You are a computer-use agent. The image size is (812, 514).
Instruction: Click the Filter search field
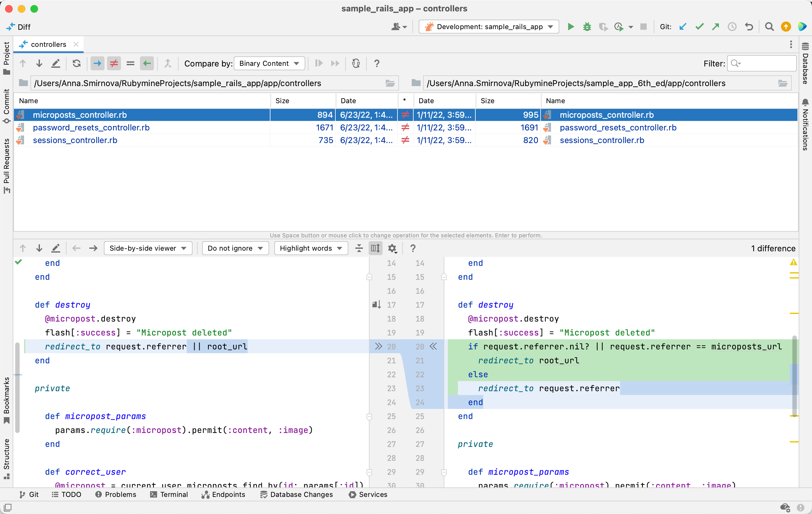click(x=765, y=63)
